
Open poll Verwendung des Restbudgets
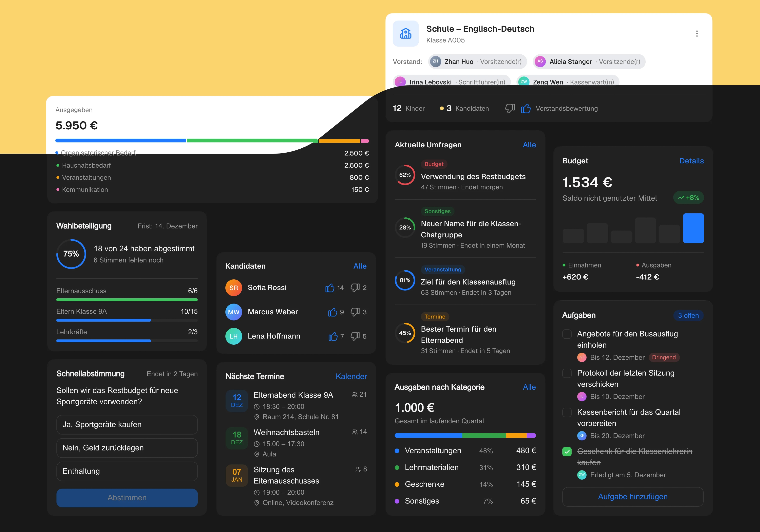pos(465,176)
